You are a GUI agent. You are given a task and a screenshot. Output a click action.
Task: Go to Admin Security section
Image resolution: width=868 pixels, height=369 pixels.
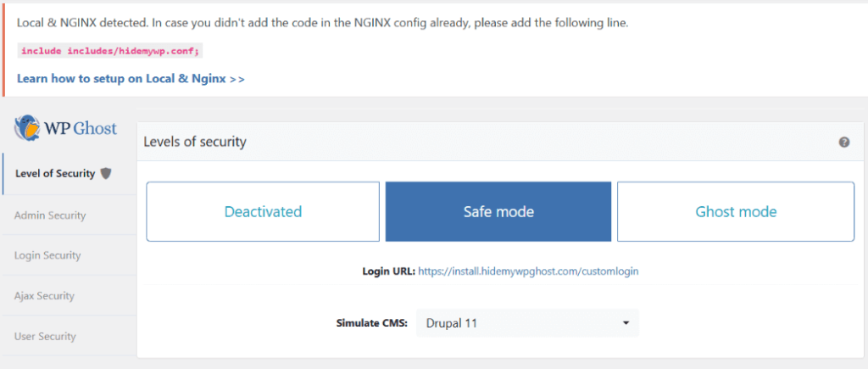50,215
